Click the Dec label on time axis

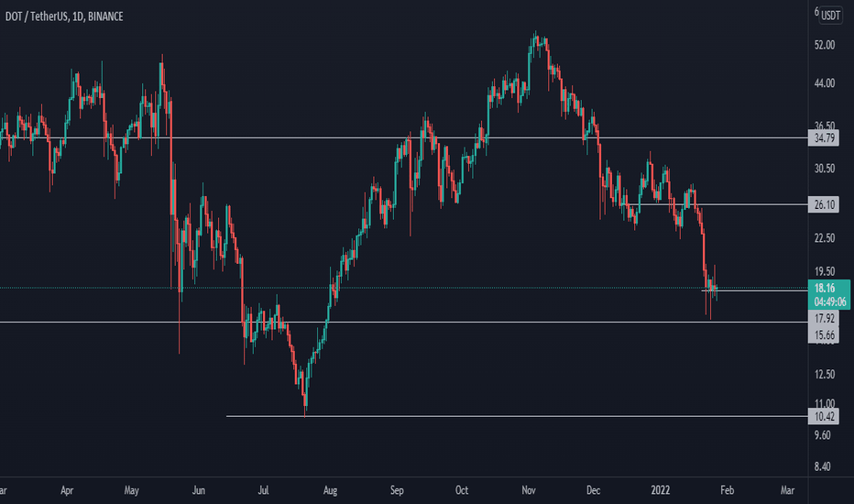[x=594, y=490]
